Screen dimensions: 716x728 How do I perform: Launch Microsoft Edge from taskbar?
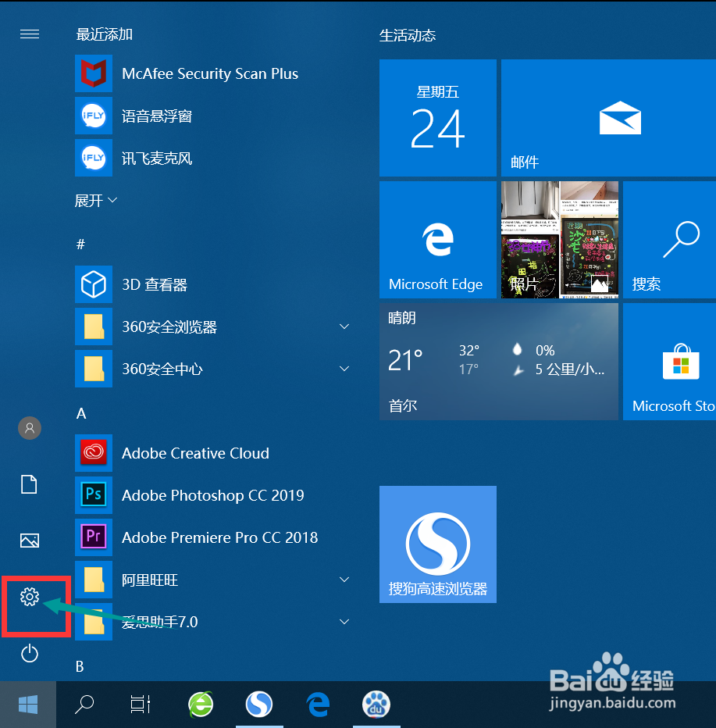(318, 705)
